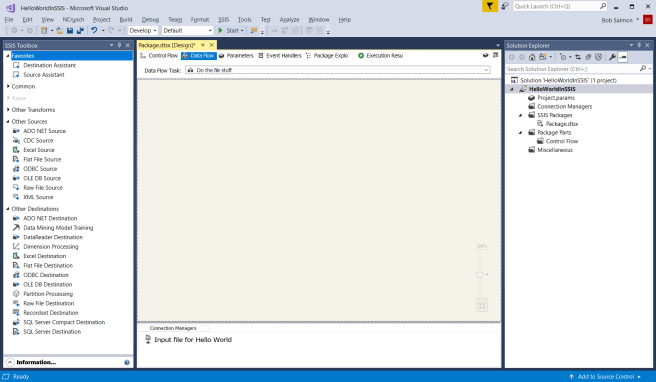
Task: Click the New Project toolbar icon
Action: point(44,30)
